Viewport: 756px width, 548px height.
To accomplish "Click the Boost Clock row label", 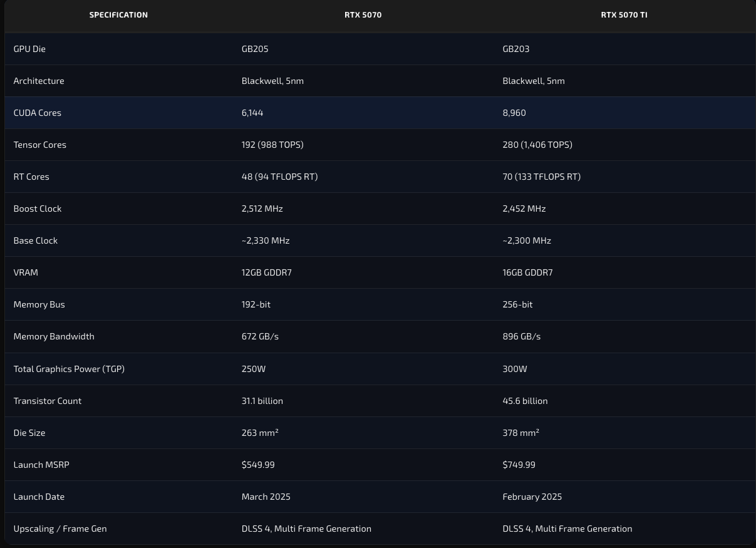I will tap(38, 209).
